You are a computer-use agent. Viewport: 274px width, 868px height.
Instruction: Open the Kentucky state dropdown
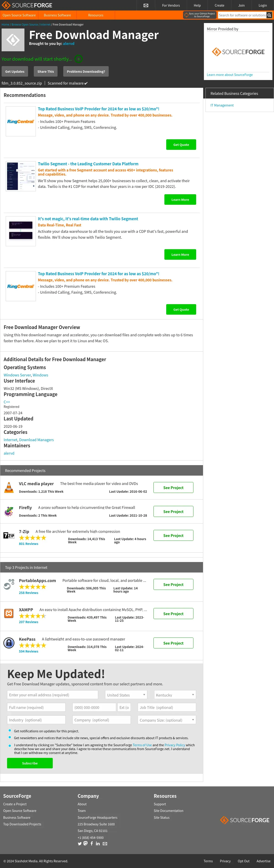click(x=175, y=694)
